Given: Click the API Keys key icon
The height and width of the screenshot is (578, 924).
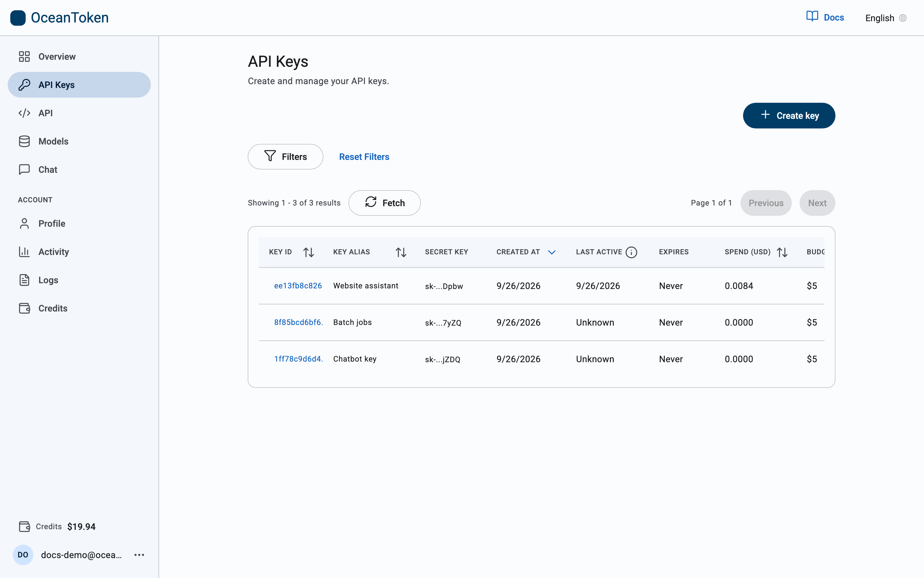Looking at the screenshot, I should click(24, 84).
